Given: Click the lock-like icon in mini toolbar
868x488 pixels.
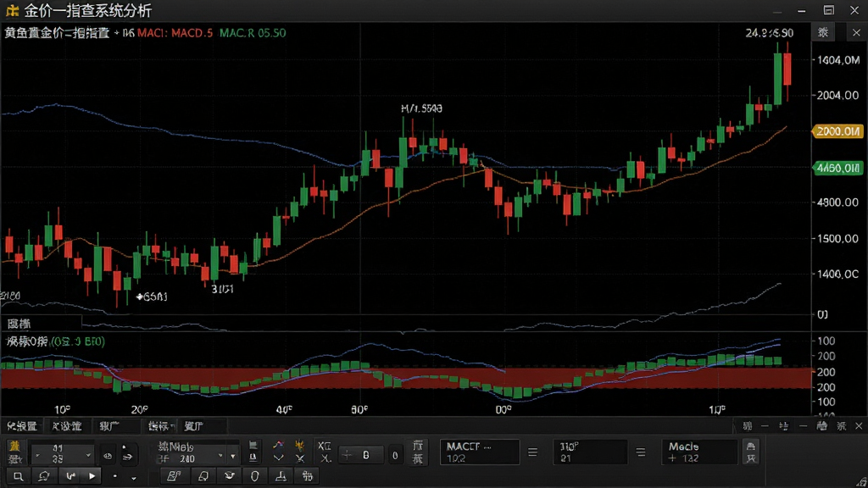Looking at the screenshot, I should pyautogui.click(x=822, y=425).
